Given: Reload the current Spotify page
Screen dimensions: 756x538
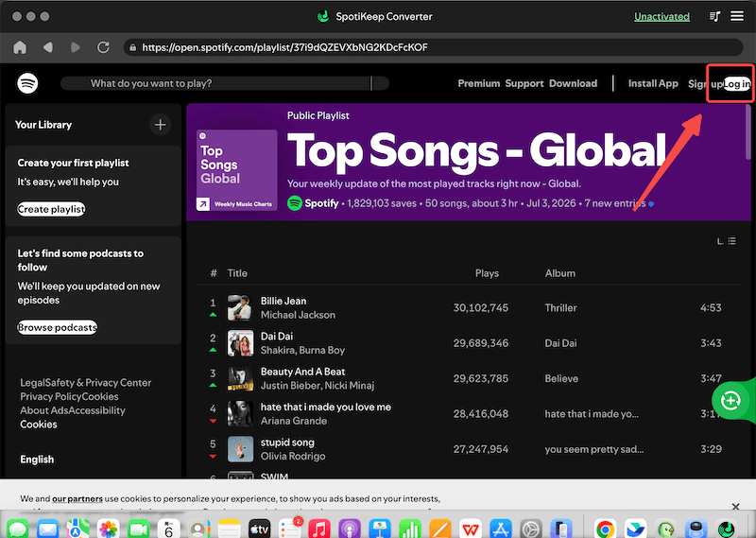Looking at the screenshot, I should [x=103, y=47].
